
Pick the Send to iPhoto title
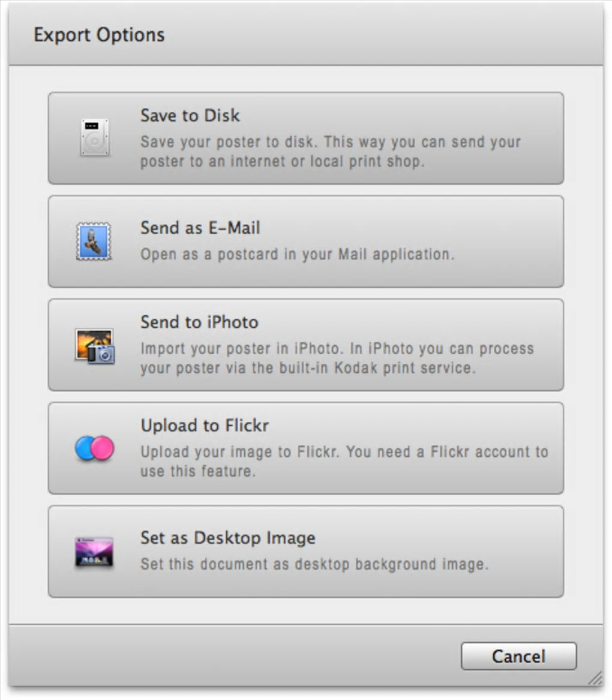coord(199,322)
